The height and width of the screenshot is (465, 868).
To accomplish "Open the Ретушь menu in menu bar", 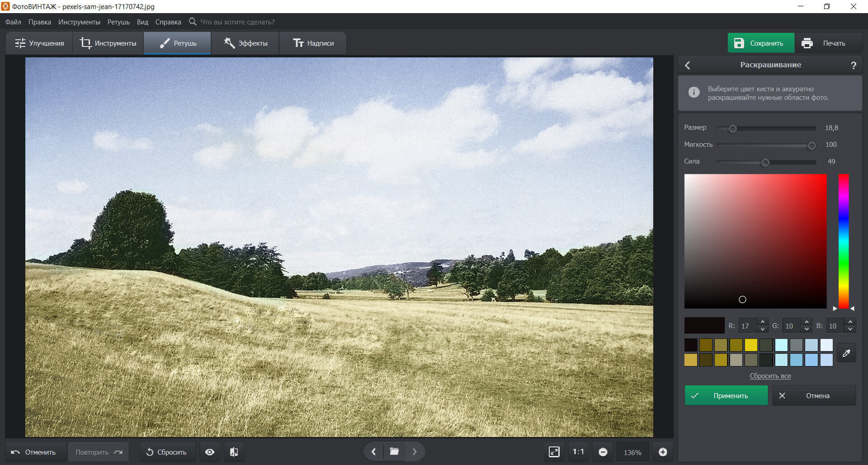I will (118, 22).
